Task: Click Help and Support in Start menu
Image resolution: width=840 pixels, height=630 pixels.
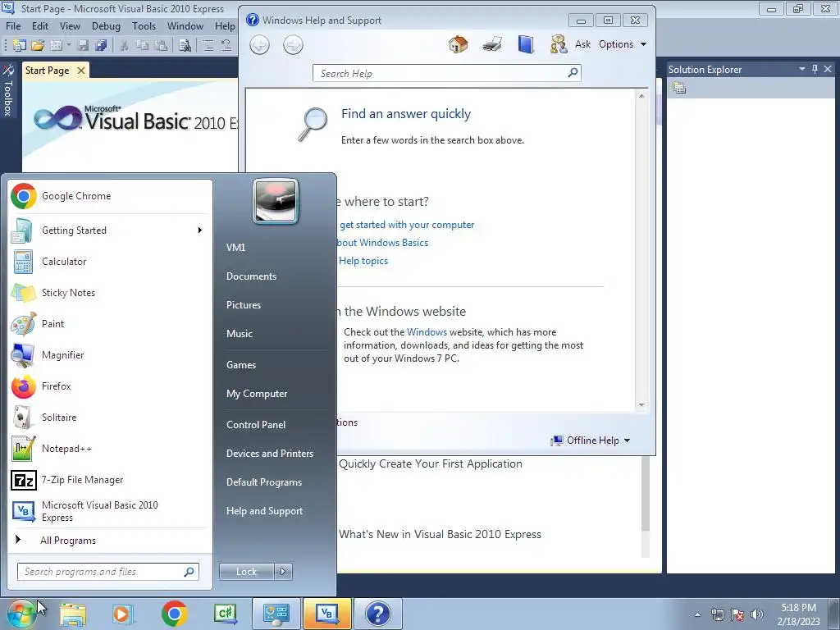Action: 264,511
